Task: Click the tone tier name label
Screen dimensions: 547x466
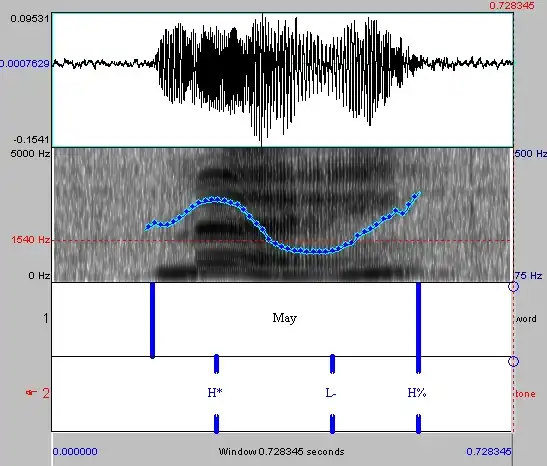Action: click(x=525, y=394)
